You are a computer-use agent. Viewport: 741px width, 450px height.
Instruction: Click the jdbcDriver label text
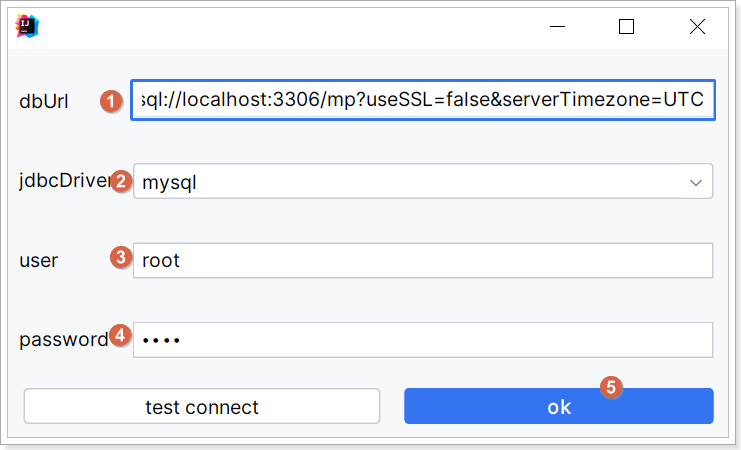point(65,181)
